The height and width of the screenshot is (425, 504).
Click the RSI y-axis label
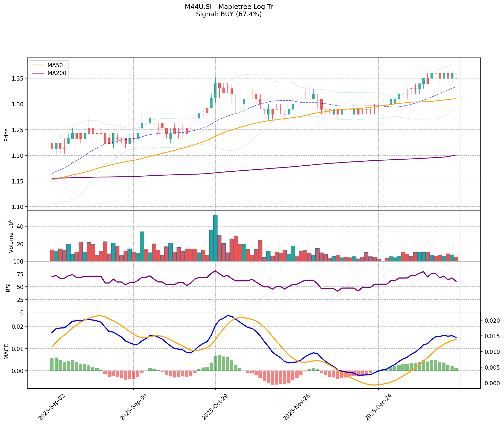click(x=8, y=287)
